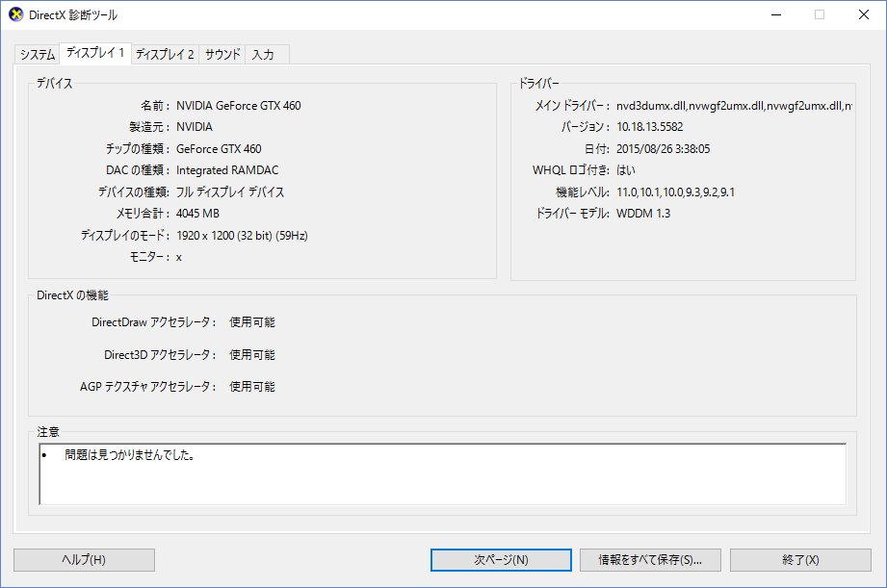Click the AGP テクスチャ アクセラレータ label
The image size is (887, 588).
(x=148, y=387)
